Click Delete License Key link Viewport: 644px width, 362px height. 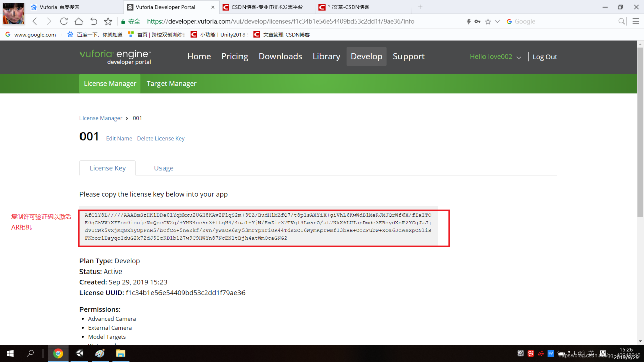(x=161, y=138)
